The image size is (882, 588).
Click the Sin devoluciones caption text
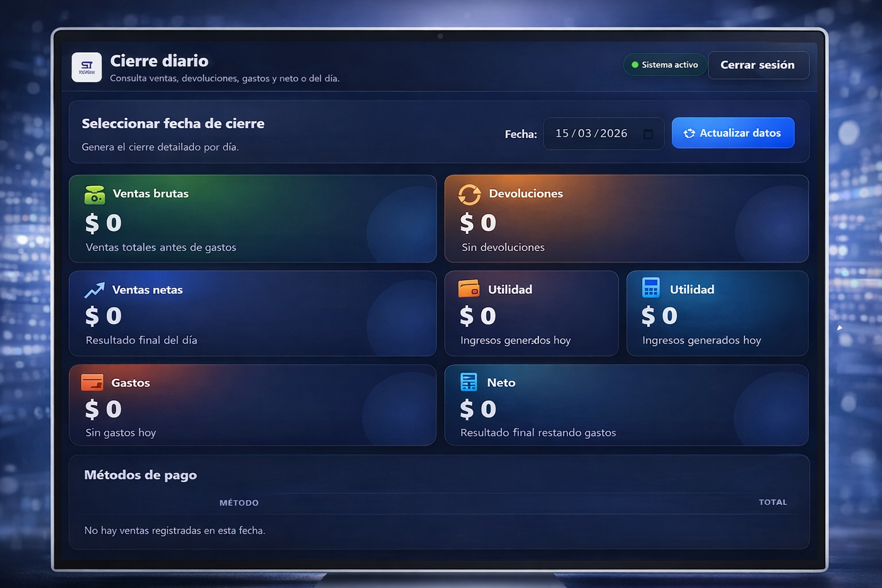coord(503,247)
